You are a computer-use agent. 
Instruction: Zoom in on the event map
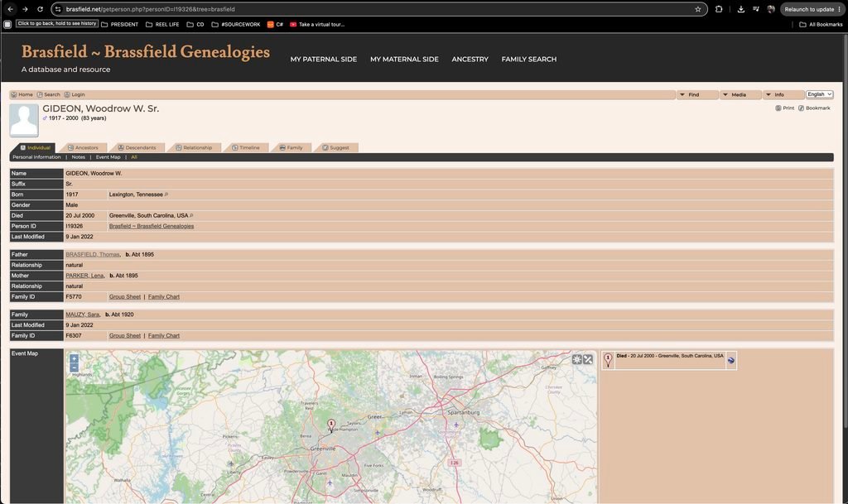(x=74, y=358)
